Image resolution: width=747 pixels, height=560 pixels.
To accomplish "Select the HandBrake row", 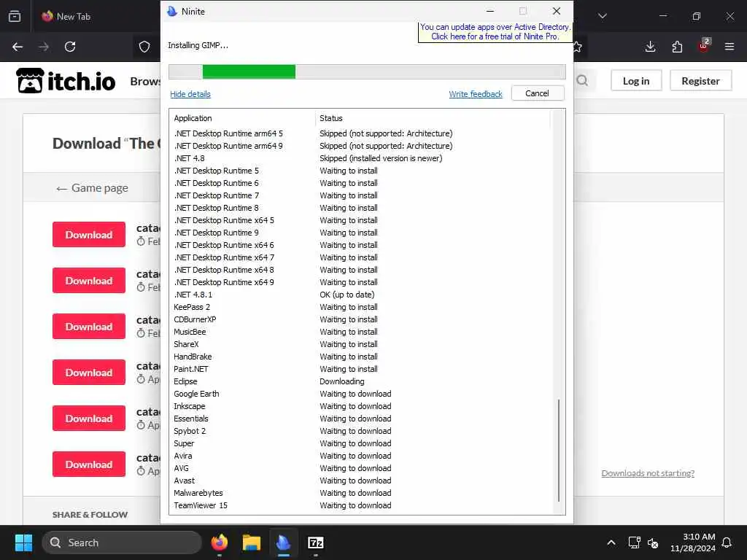I will tap(361, 357).
